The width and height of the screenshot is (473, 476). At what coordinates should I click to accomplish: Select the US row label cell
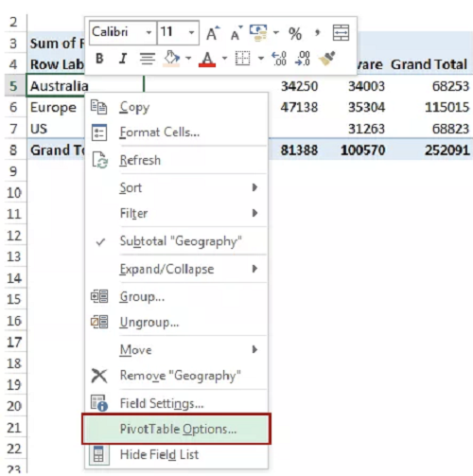pos(39,129)
